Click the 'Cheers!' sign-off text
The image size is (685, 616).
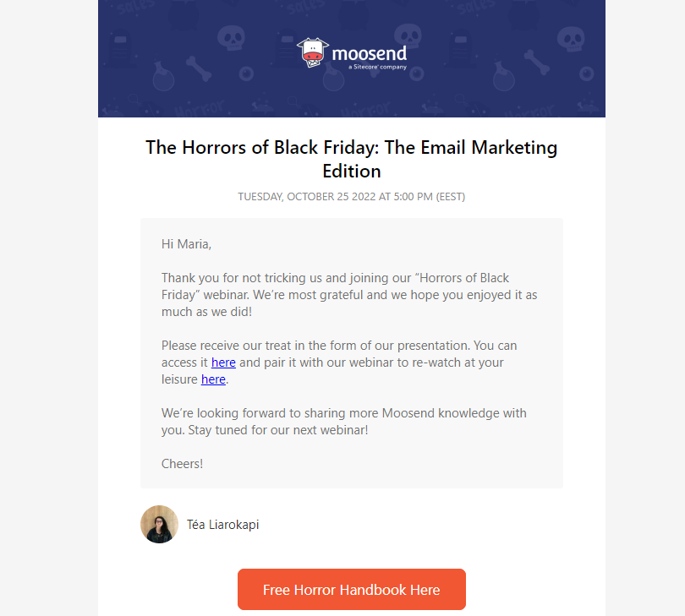click(182, 464)
